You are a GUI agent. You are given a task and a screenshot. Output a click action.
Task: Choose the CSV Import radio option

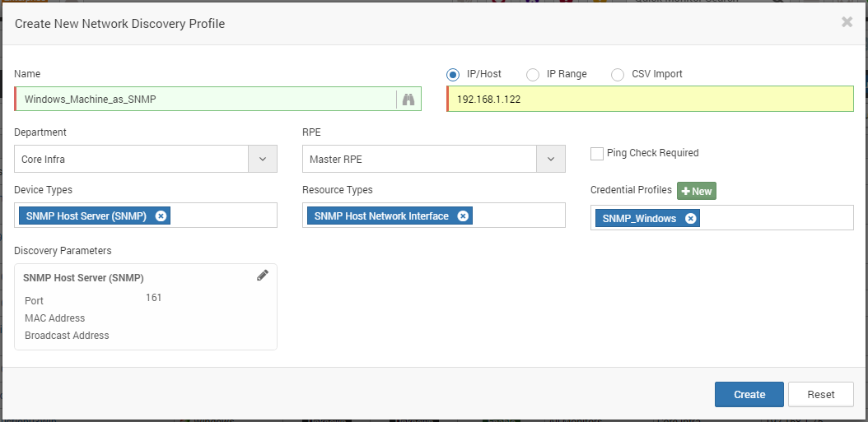(x=617, y=75)
